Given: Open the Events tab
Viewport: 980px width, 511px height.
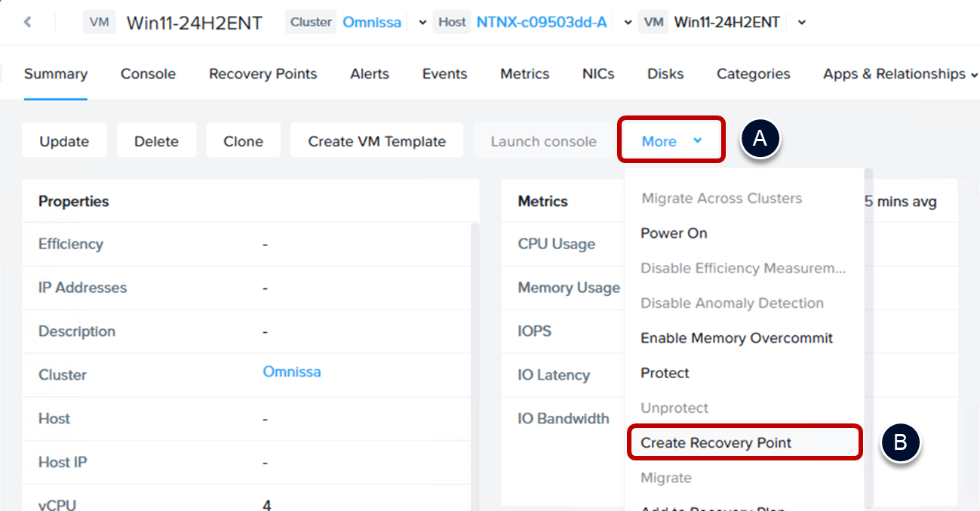Looking at the screenshot, I should [x=444, y=74].
